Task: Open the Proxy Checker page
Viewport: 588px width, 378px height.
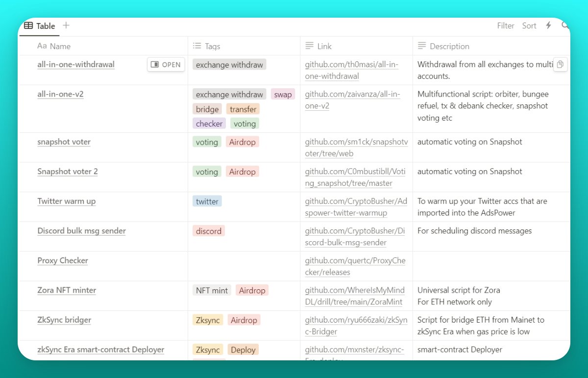Action: [63, 260]
